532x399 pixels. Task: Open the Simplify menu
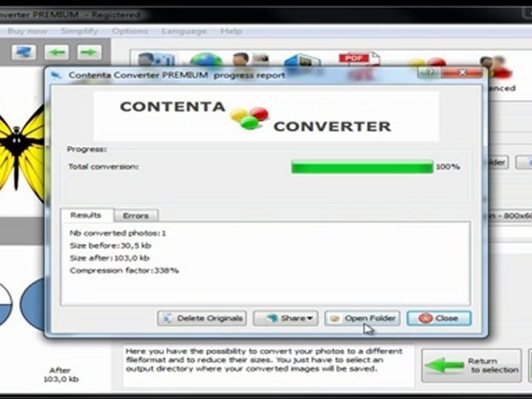(79, 31)
